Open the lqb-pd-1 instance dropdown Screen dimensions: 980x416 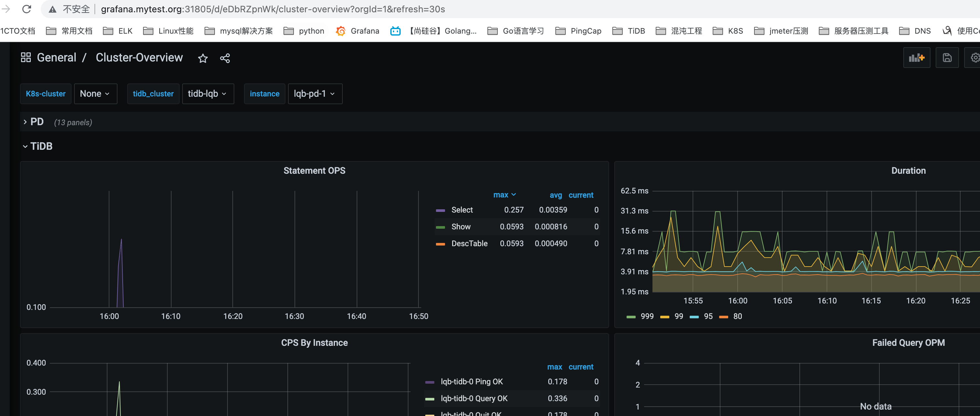click(315, 93)
